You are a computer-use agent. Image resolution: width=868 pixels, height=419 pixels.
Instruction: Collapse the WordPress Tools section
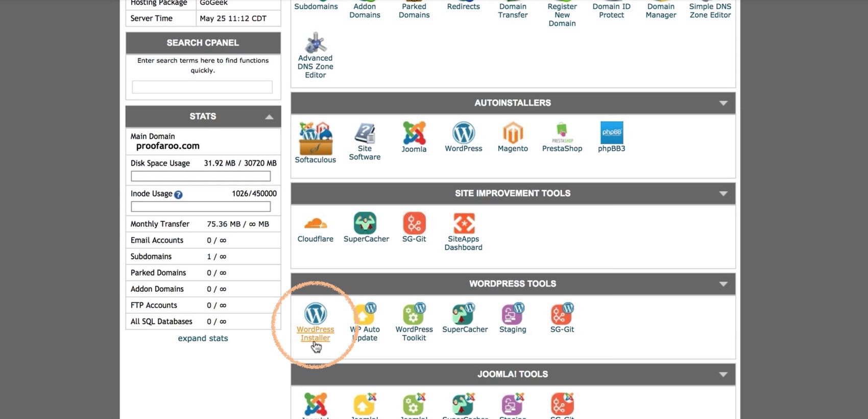723,284
